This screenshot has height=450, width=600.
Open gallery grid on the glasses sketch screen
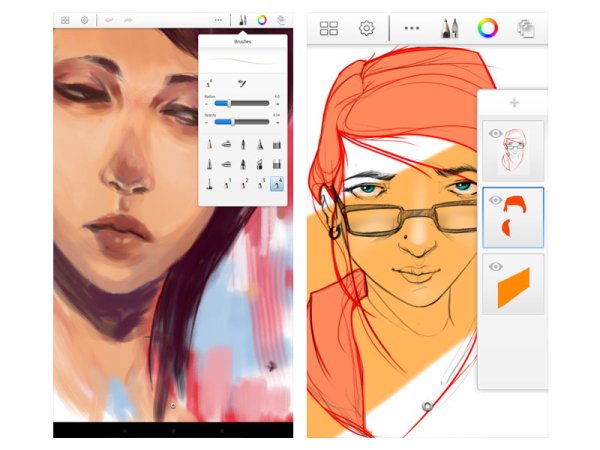tap(329, 28)
